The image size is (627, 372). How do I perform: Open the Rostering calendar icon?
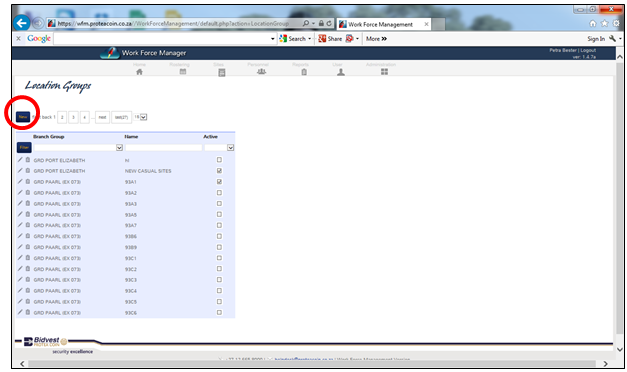(x=183, y=72)
